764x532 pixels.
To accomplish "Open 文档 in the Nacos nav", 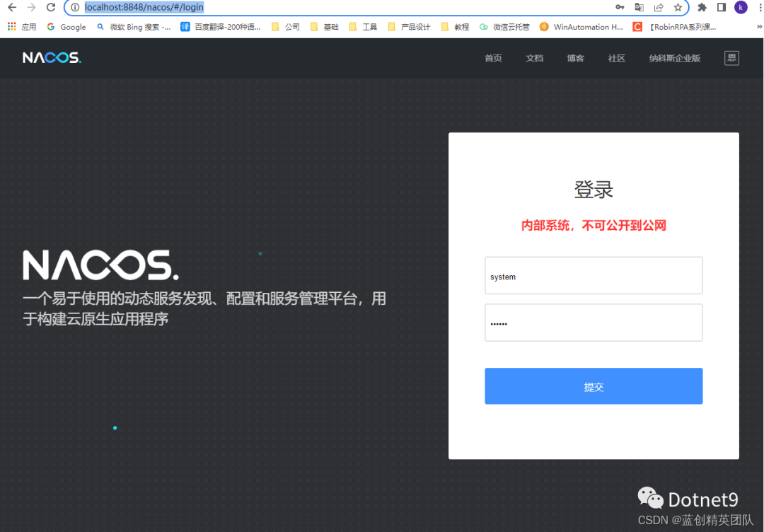I will point(535,58).
